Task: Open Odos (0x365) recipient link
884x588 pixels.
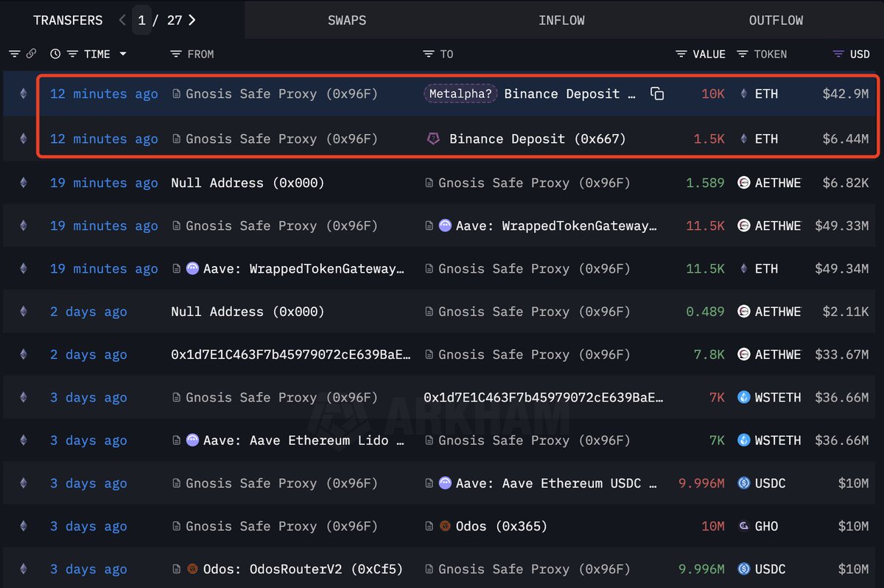Action: click(502, 526)
